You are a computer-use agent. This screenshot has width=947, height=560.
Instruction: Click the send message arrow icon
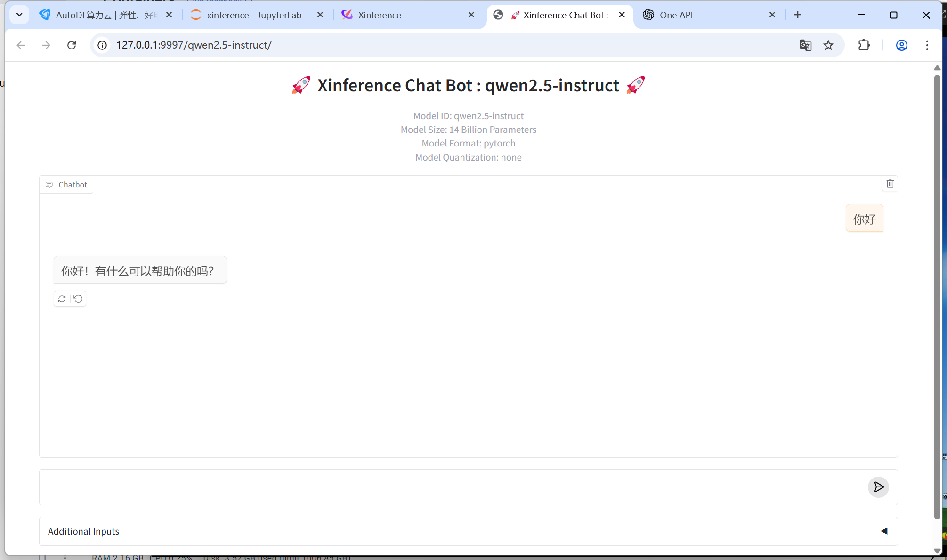pyautogui.click(x=878, y=487)
